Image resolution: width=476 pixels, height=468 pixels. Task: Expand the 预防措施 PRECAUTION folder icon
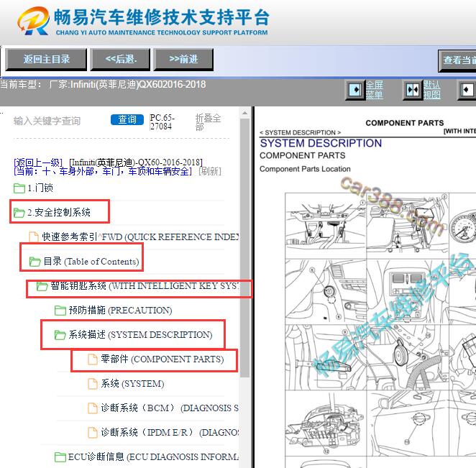click(x=60, y=311)
